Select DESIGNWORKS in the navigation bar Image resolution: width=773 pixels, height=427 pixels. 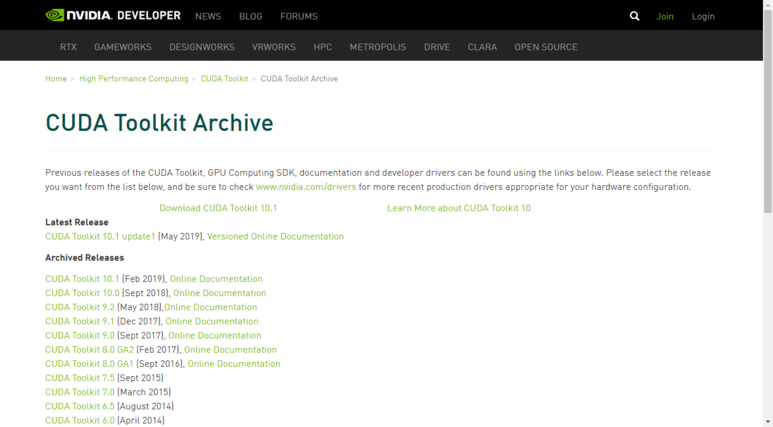click(x=202, y=47)
